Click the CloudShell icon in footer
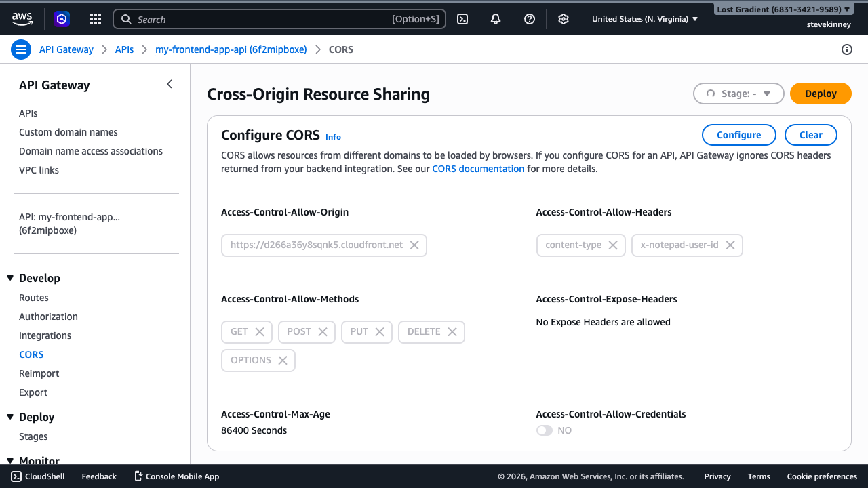The height and width of the screenshot is (488, 868). coord(16,476)
